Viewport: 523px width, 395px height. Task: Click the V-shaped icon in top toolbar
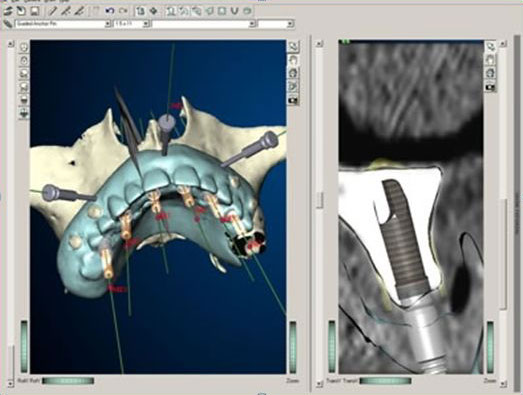pyautogui.click(x=234, y=11)
